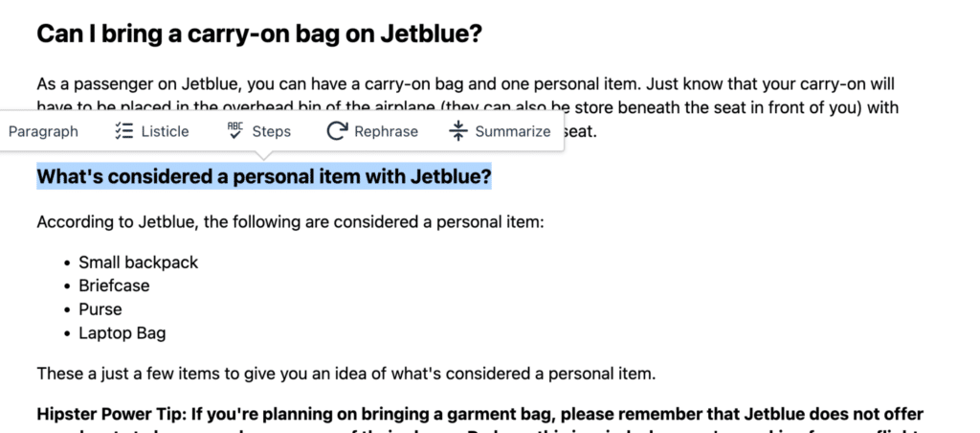Select Paragraph in the floating toolbar

click(43, 131)
